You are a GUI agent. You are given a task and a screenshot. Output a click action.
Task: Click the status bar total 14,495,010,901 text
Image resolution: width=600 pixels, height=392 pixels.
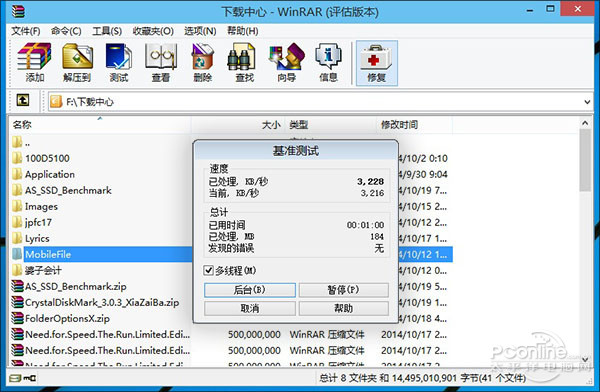pos(424,378)
